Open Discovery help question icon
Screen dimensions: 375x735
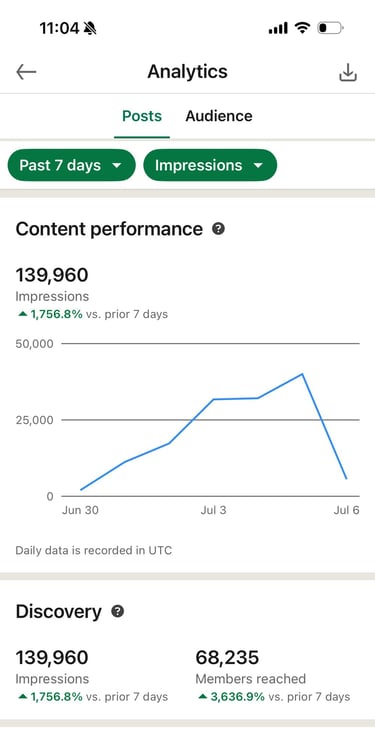[x=118, y=611]
